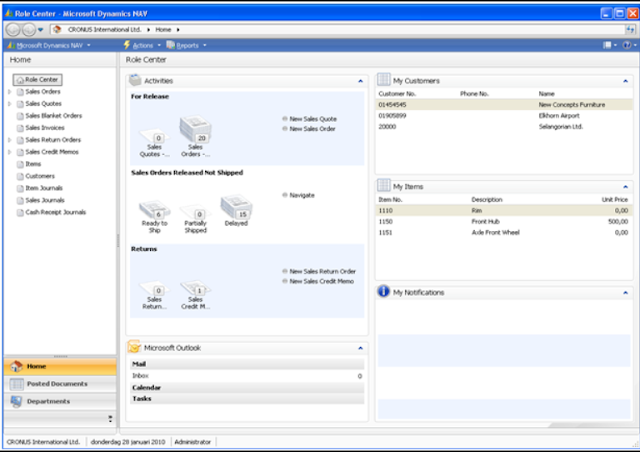Expand the Sales Return Orders node
The height and width of the screenshot is (452, 640).
pos(9,140)
